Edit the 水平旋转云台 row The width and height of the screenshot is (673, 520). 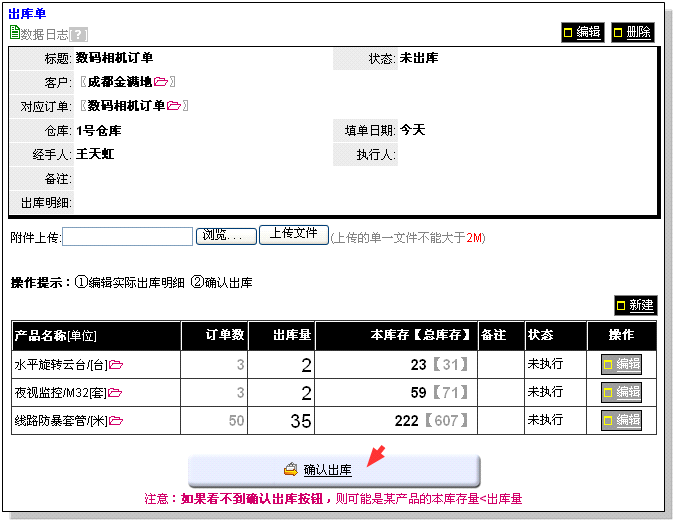[621, 364]
